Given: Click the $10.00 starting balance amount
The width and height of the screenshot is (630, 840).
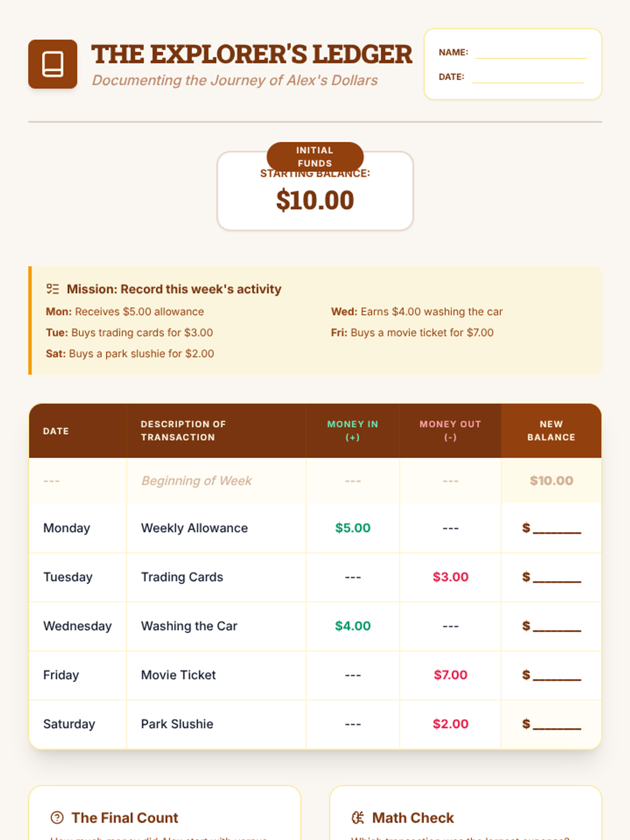Looking at the screenshot, I should (x=315, y=201).
